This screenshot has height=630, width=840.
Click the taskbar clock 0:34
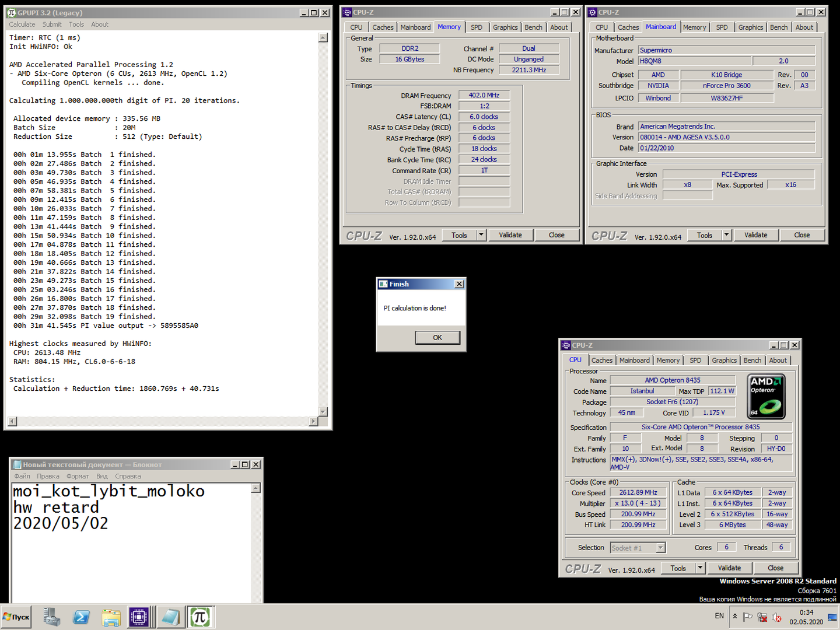[x=806, y=612]
